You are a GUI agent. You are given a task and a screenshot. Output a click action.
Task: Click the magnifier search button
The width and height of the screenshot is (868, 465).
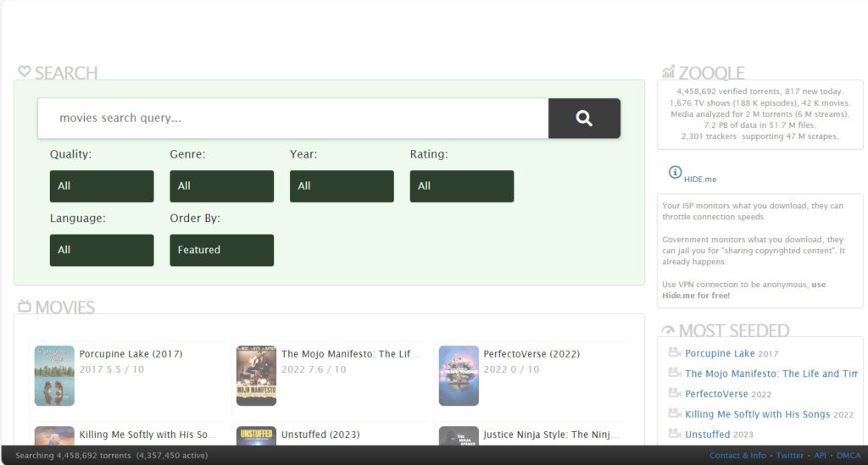click(584, 119)
